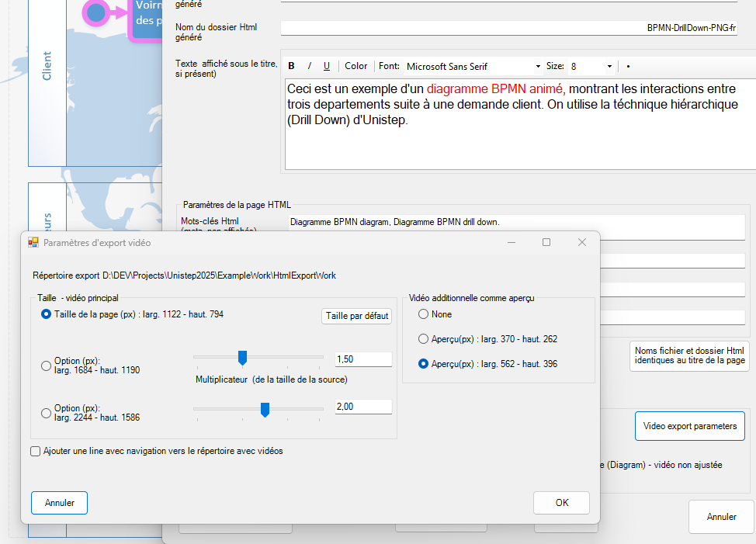Image resolution: width=756 pixels, height=544 pixels.
Task: Select option larg. 1684 - haut. 1190
Action: (x=47, y=366)
